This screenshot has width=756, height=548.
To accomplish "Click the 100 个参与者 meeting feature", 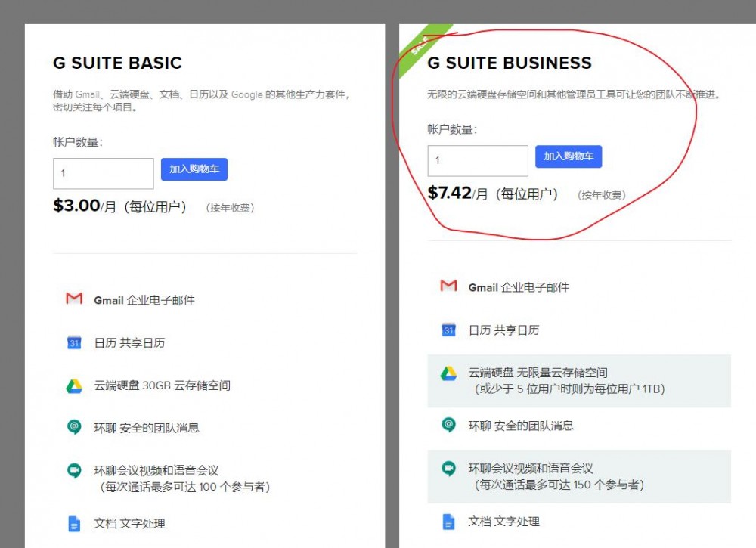I will 181,478.
